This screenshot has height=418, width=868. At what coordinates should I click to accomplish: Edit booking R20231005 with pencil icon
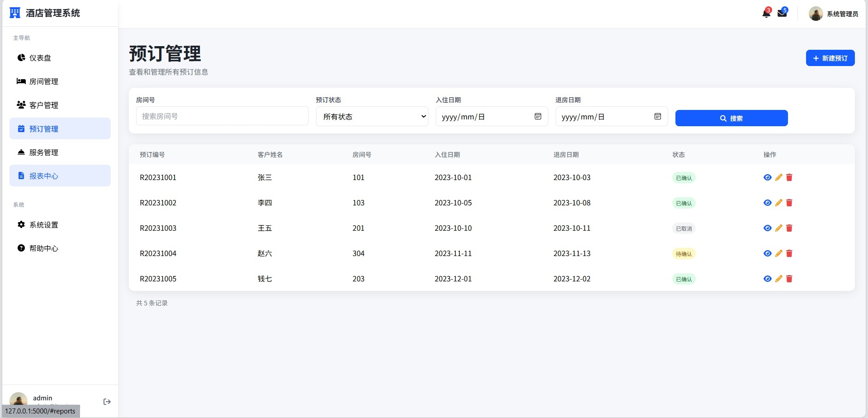pyautogui.click(x=778, y=279)
